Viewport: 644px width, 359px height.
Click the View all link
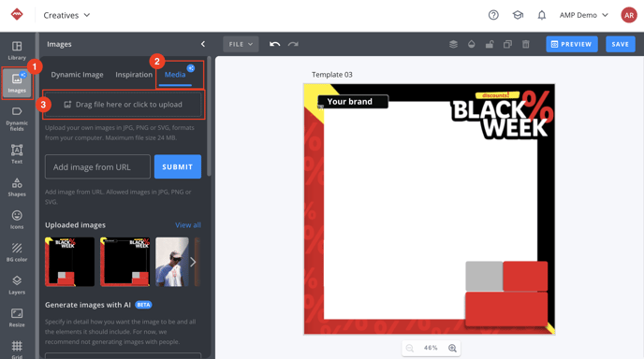tap(188, 224)
